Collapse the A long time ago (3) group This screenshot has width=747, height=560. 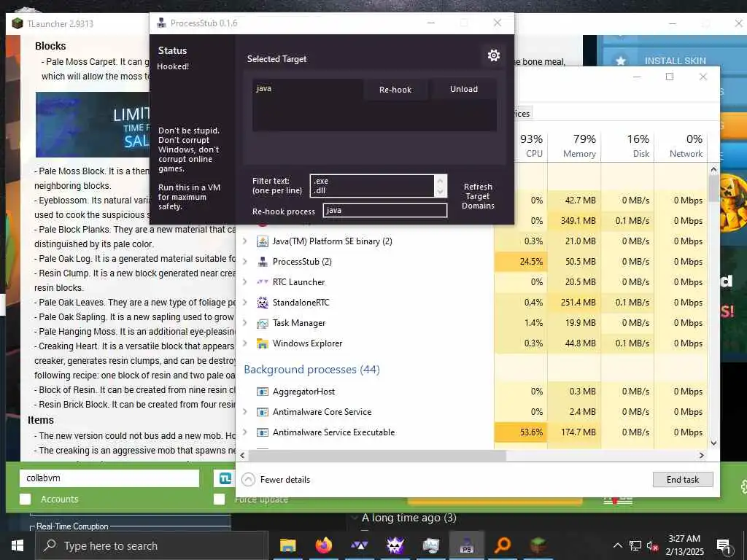point(354,518)
